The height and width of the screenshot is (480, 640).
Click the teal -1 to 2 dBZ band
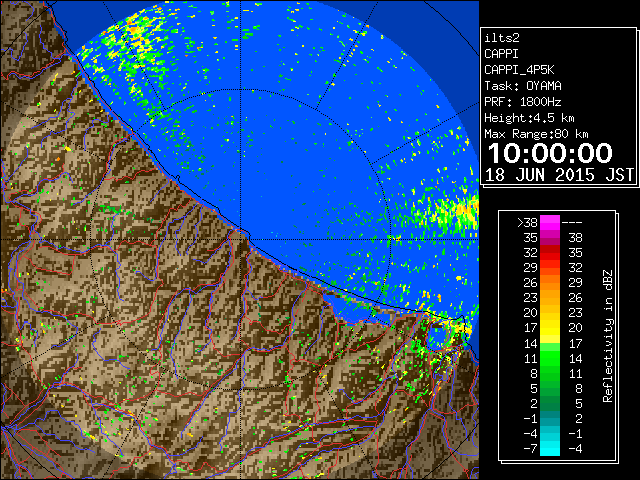550,418
